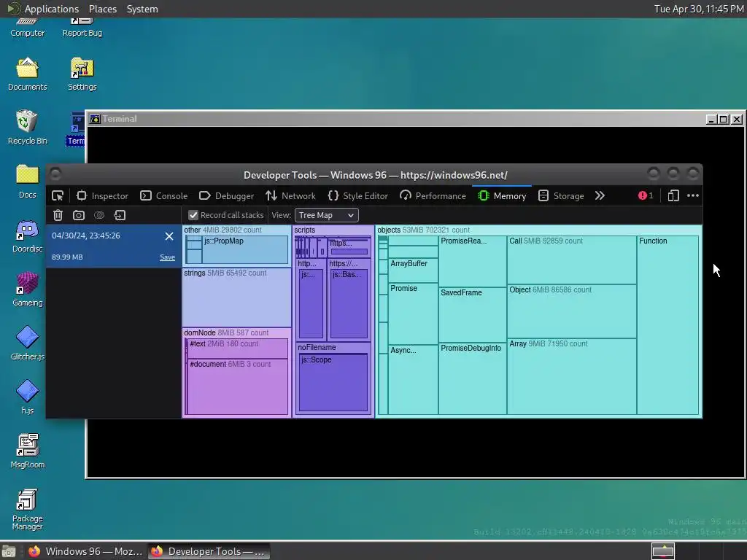Image resolution: width=747 pixels, height=560 pixels.
Task: Minimize the Windows 96 Terminal window
Action: 711,119
